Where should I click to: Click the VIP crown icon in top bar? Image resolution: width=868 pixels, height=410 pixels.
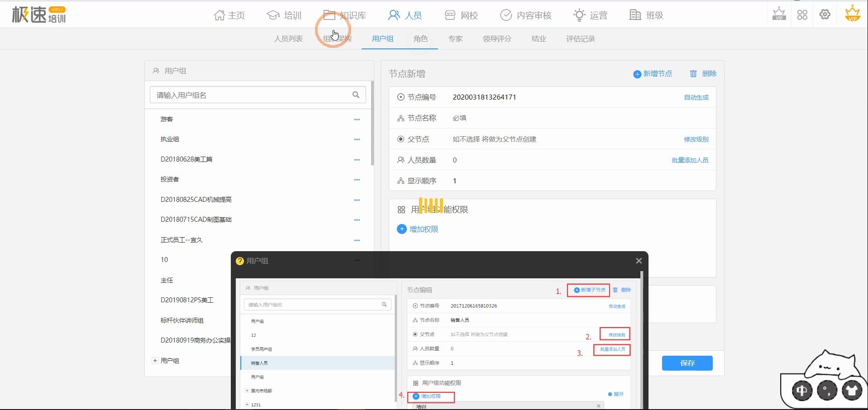(778, 14)
